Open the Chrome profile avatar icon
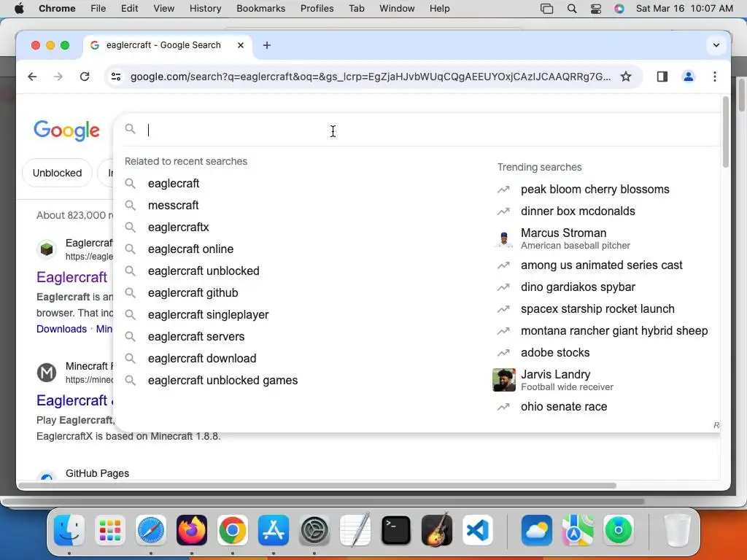Image resolution: width=747 pixels, height=560 pixels. coord(689,77)
